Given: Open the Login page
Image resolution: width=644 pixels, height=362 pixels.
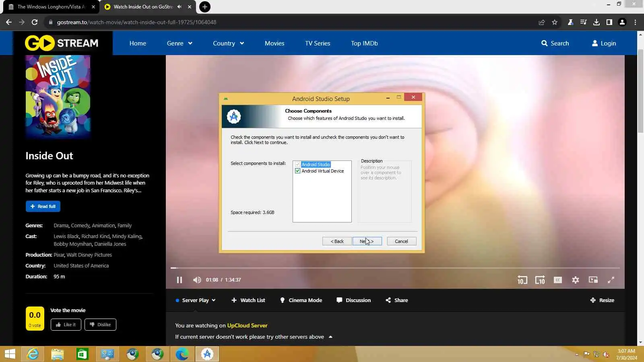Looking at the screenshot, I should (604, 43).
